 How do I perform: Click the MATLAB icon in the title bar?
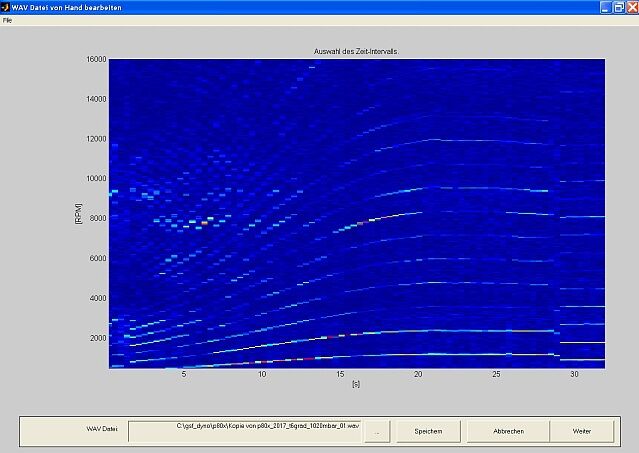(7, 6)
